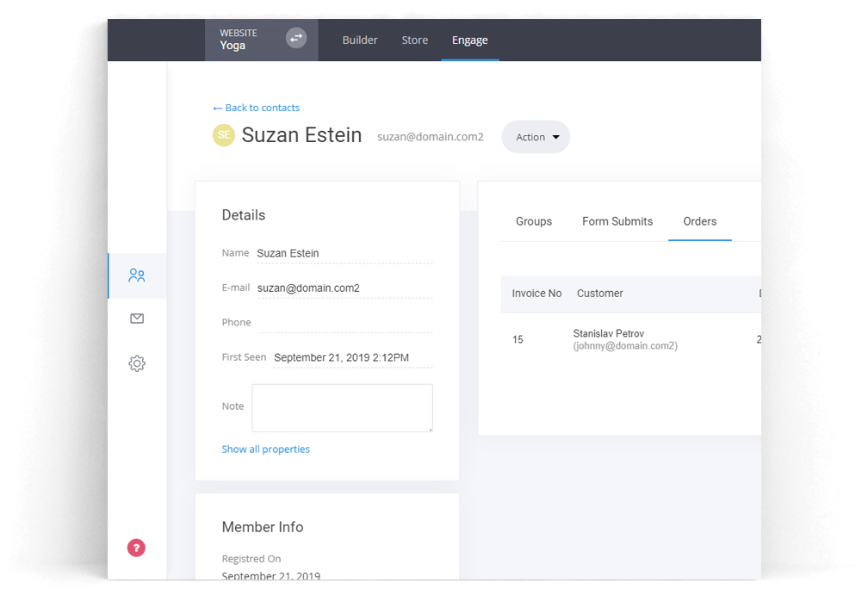The height and width of the screenshot is (589, 868).
Task: Click Suzan Estein's SE avatar circle
Action: (224, 135)
